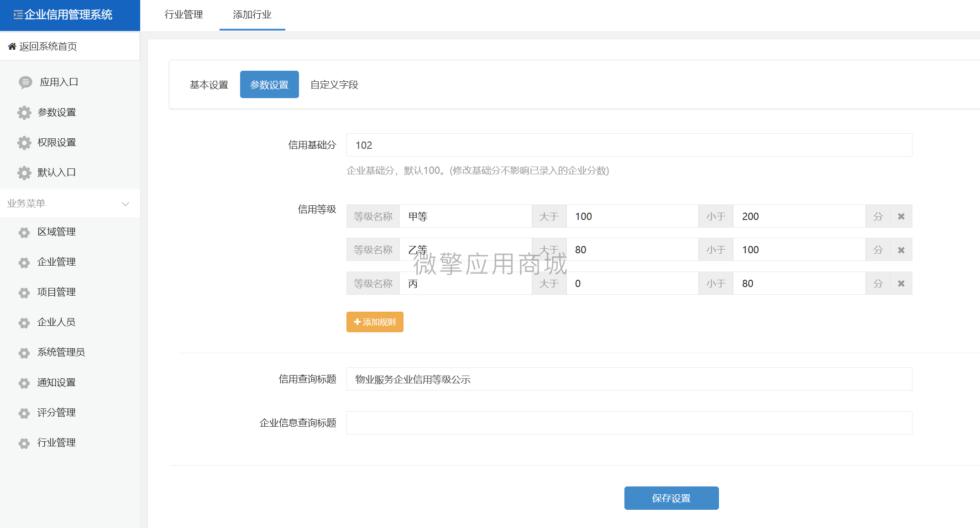The width and height of the screenshot is (980, 528).
Task: Click 返回系统首页 link
Action: click(48, 46)
